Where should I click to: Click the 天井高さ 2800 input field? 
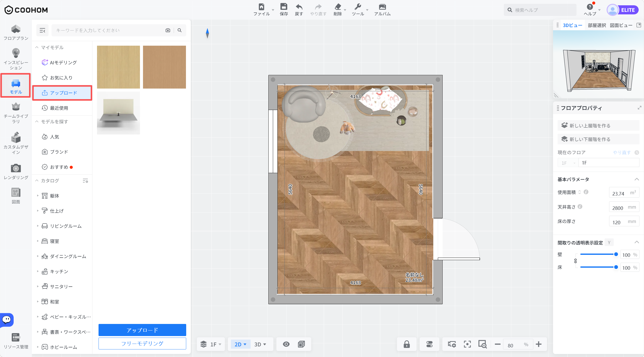tap(624, 207)
